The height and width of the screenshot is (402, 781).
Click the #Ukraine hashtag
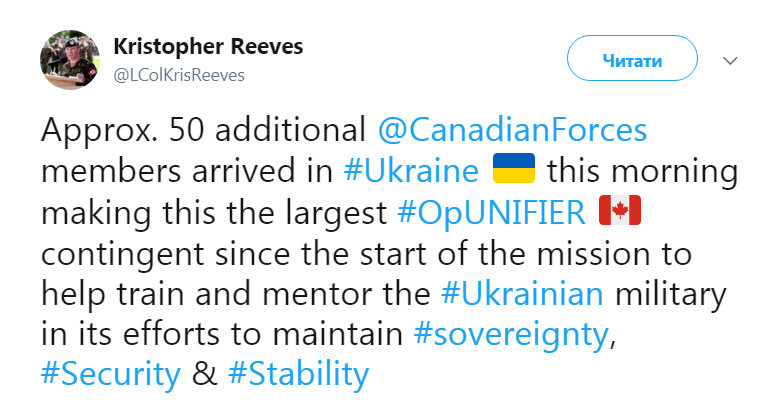[x=412, y=171]
